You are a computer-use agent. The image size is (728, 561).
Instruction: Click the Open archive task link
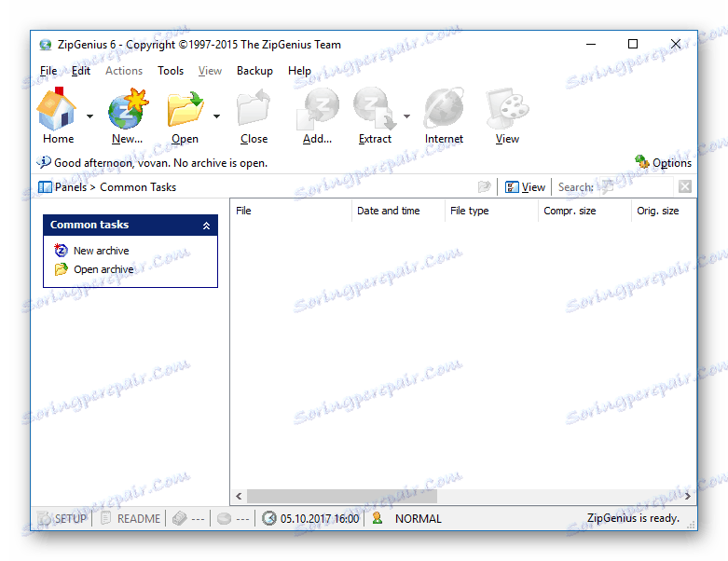[x=103, y=269]
